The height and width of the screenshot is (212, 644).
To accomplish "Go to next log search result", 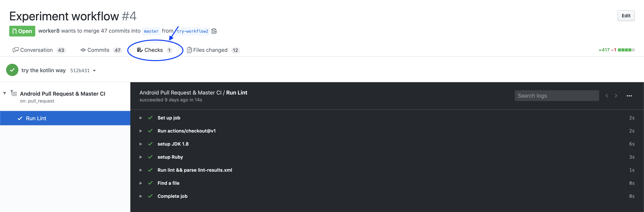I will (x=616, y=96).
